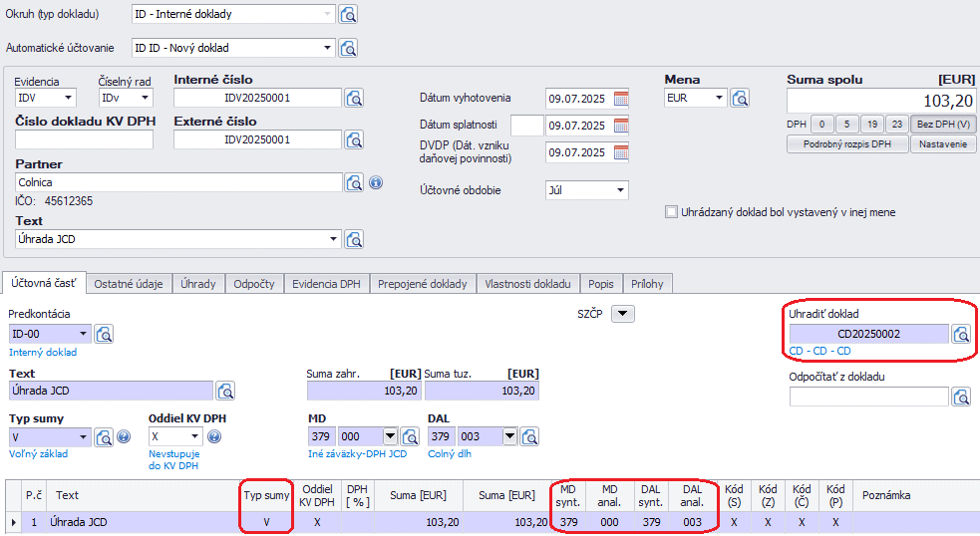Click search icon next to Interné číslo
The width and height of the screenshot is (980, 536).
point(355,98)
